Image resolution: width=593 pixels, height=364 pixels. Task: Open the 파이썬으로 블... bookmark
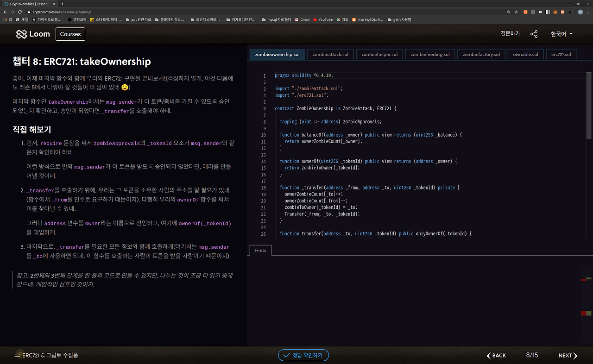(47, 19)
